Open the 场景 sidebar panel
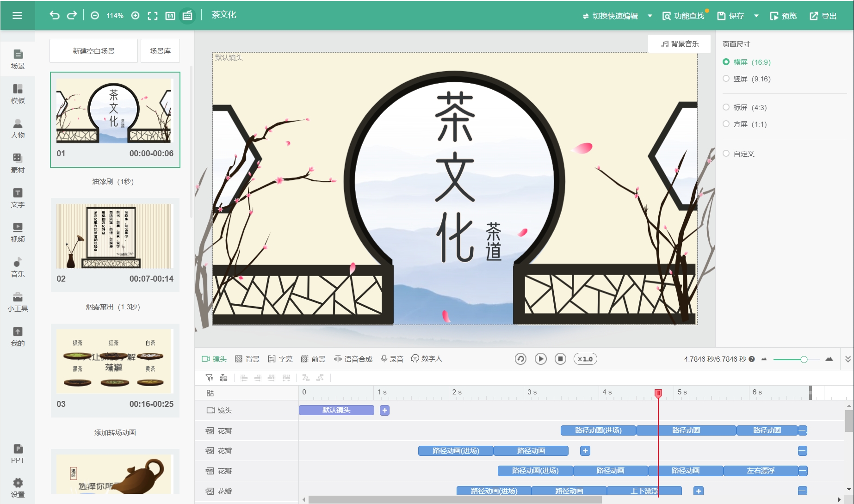The height and width of the screenshot is (504, 854). (18, 59)
